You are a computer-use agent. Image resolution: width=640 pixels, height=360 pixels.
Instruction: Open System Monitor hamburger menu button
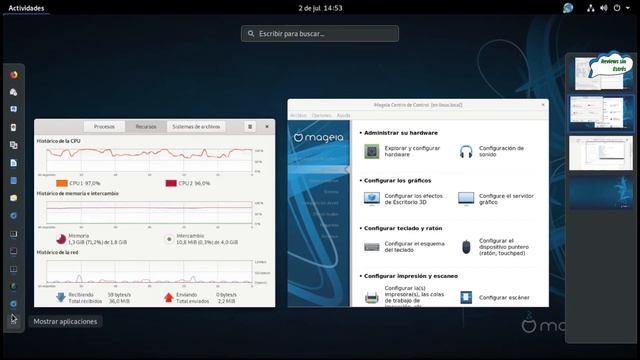(250, 127)
